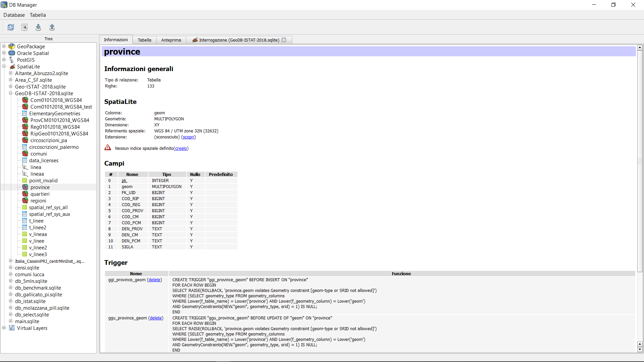Expand the Oracle Spatial node
Screen dimensions: 644x362
click(x=4, y=53)
